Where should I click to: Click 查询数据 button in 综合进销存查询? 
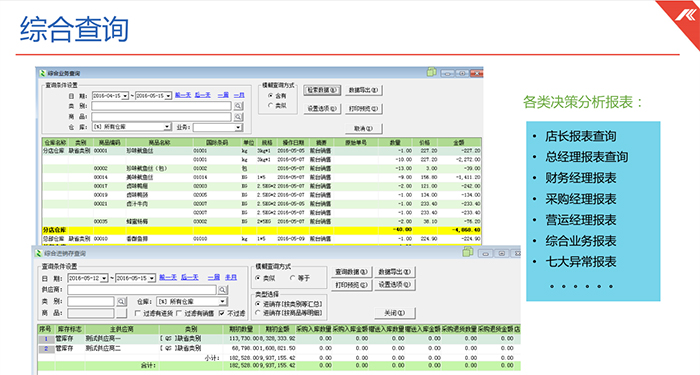click(352, 272)
